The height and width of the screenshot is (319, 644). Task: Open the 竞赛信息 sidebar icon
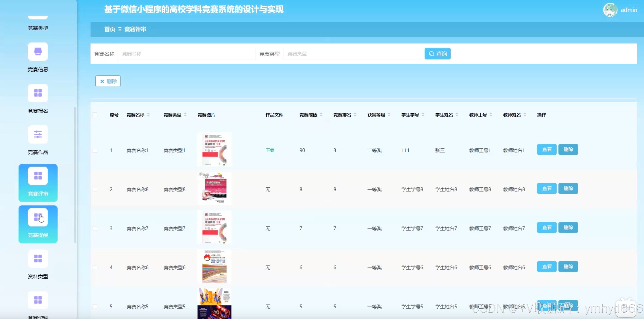pos(38,52)
